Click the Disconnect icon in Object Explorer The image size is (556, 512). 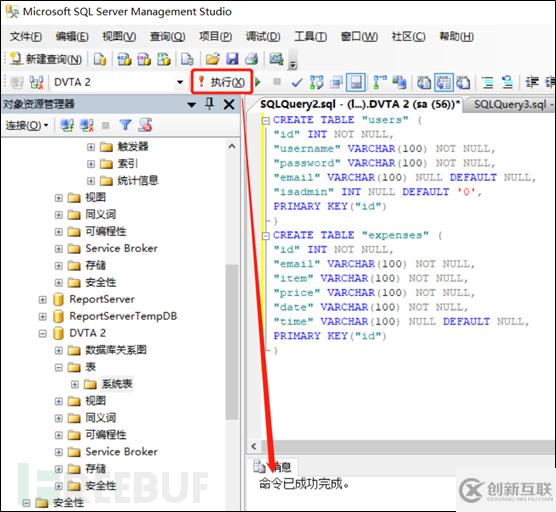pyautogui.click(x=87, y=125)
